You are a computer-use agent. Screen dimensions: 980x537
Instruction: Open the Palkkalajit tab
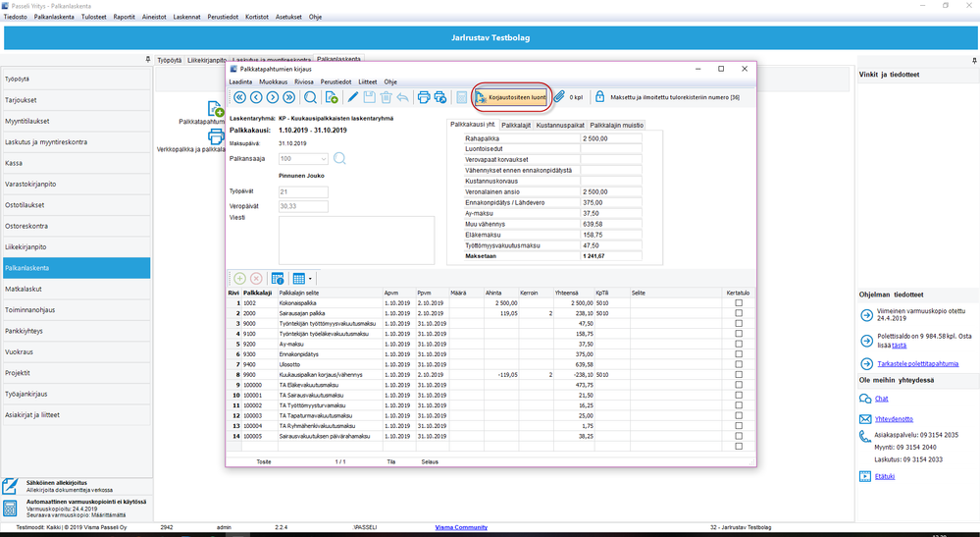click(x=515, y=126)
